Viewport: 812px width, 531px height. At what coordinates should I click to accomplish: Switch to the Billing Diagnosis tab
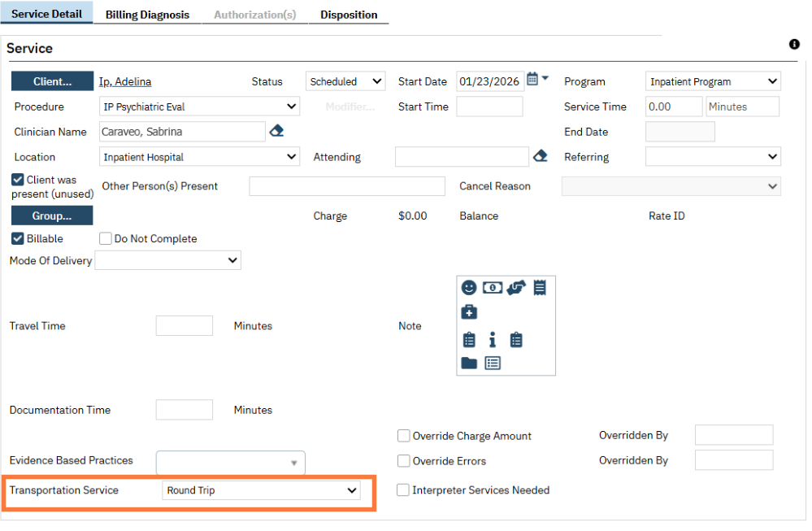[x=147, y=15]
